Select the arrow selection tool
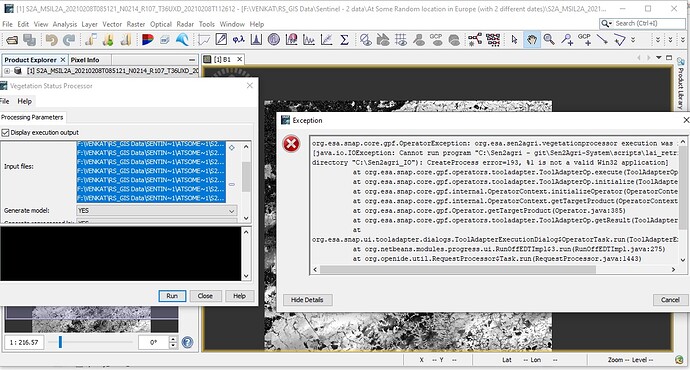Image resolution: width=690 pixels, height=370 pixels. tap(514, 40)
